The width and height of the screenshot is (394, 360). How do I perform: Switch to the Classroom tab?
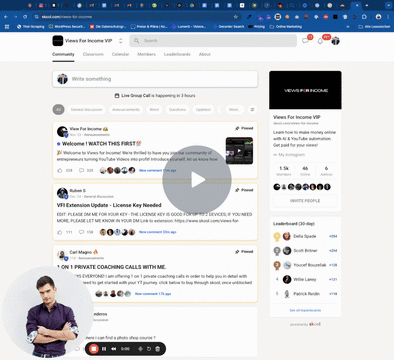93,54
